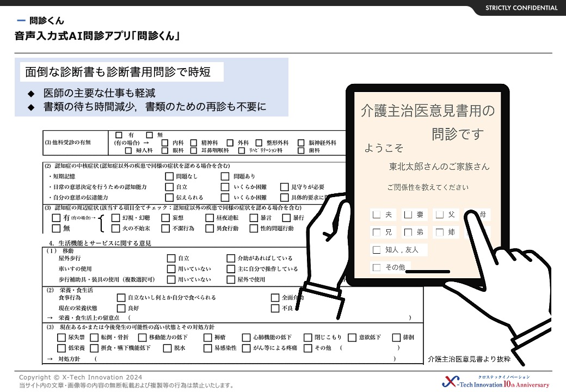Tick the 意欲低下 checkbox

click(x=352, y=338)
